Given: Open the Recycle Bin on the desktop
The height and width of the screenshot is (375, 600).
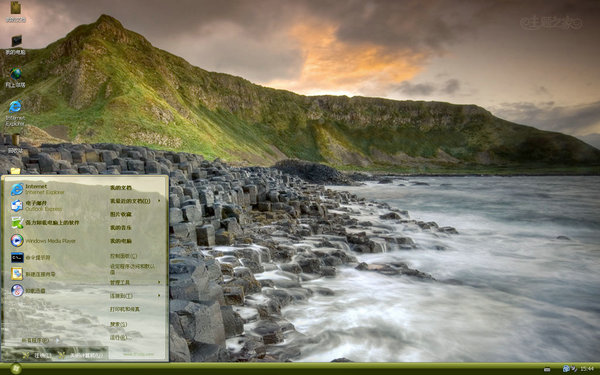Looking at the screenshot, I should [x=15, y=143].
